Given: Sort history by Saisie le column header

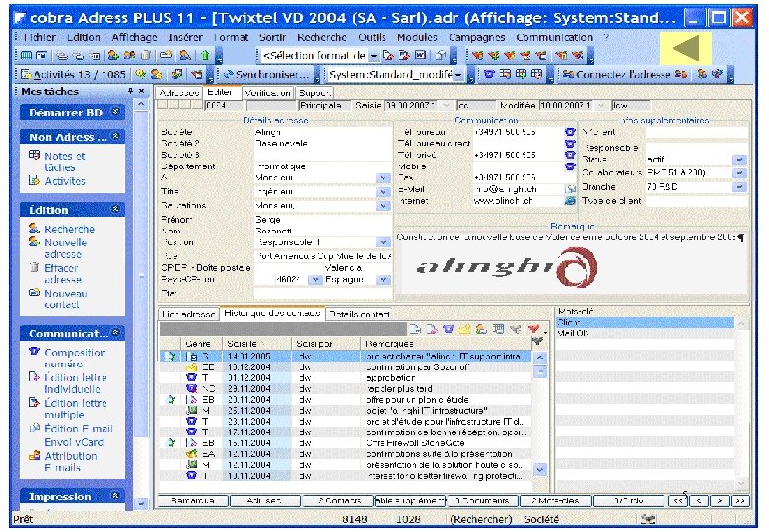Looking at the screenshot, I should coord(256,344).
